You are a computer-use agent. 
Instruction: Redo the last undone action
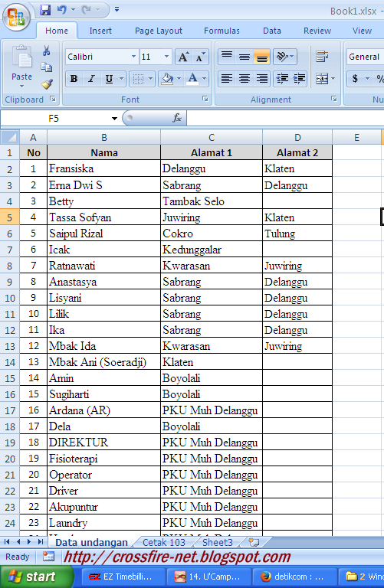click(87, 10)
